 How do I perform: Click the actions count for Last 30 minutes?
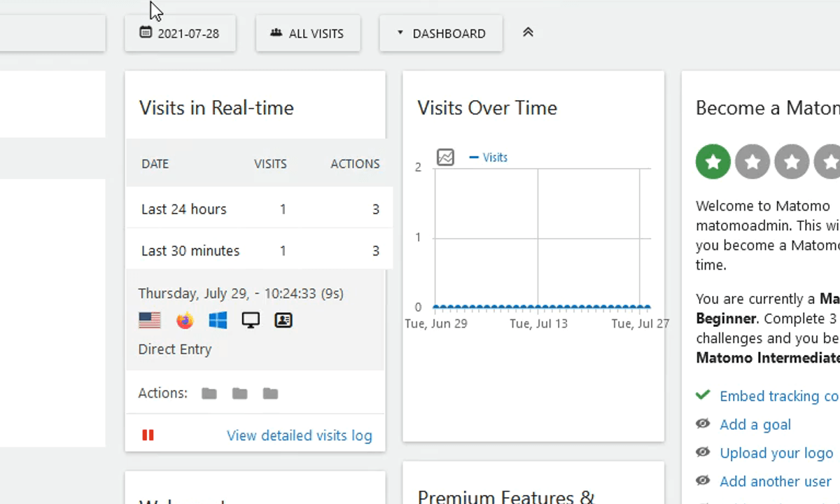pos(376,251)
